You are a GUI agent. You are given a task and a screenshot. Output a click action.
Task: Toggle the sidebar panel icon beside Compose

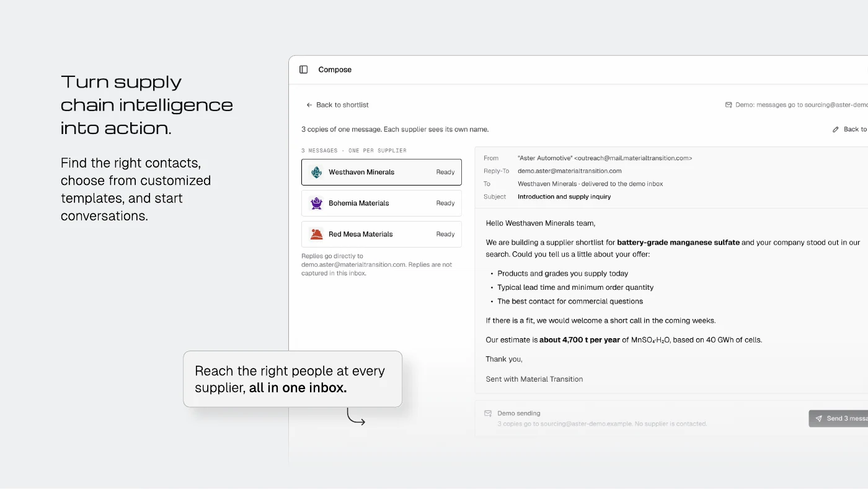pos(304,70)
